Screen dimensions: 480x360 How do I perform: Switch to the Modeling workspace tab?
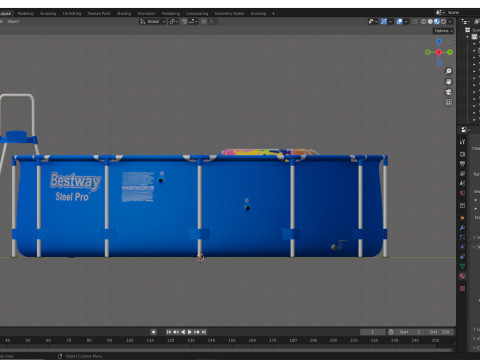pyautogui.click(x=26, y=13)
